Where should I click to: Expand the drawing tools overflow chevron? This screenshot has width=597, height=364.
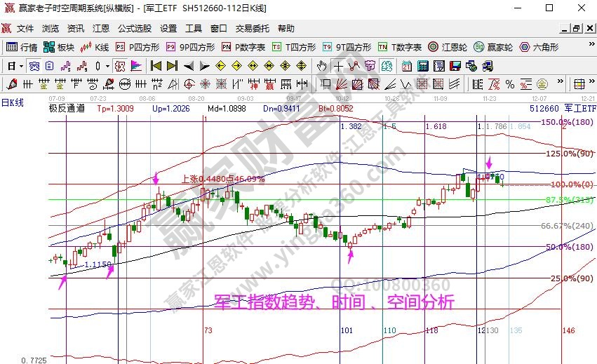(x=560, y=84)
